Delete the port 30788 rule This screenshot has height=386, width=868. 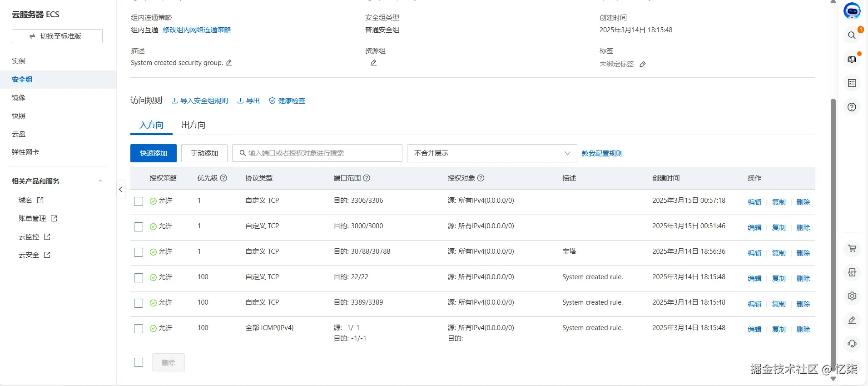pyautogui.click(x=803, y=253)
